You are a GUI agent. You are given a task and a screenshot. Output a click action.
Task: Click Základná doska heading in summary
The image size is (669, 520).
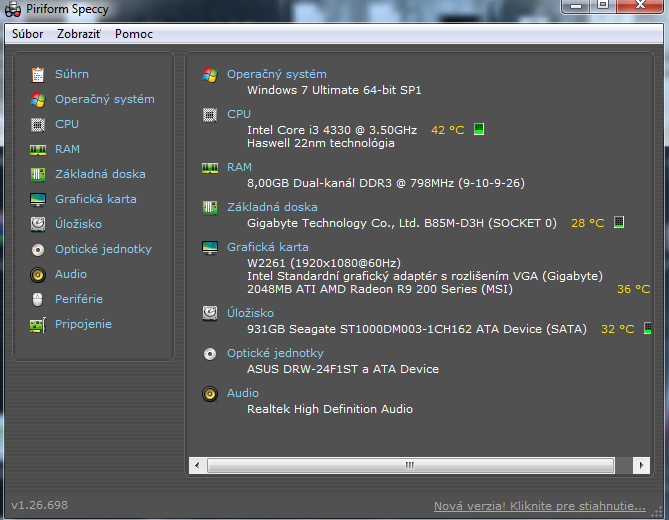[272, 207]
